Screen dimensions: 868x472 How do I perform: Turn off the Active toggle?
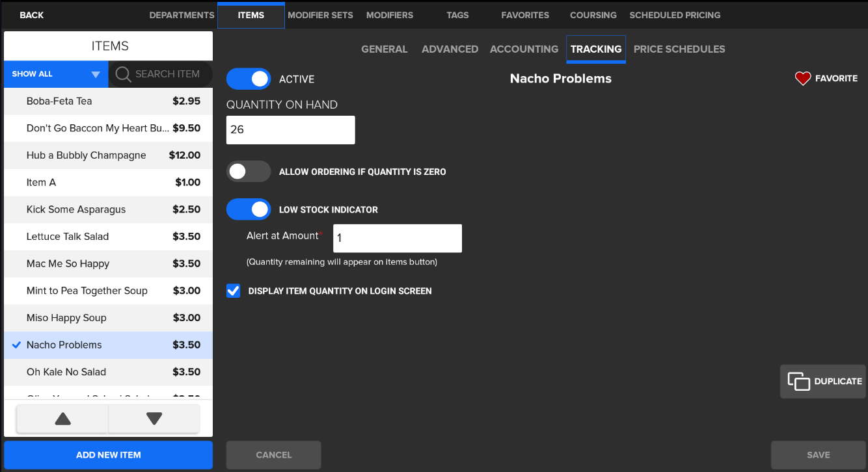248,79
